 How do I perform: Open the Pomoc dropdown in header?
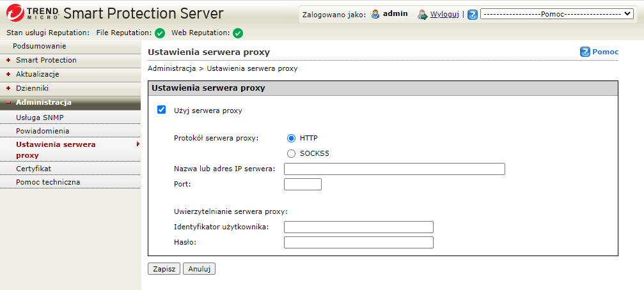[556, 14]
